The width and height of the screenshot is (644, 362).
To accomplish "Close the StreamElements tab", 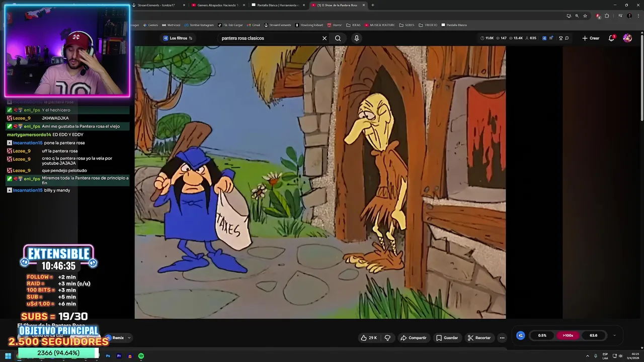I will click(184, 5).
